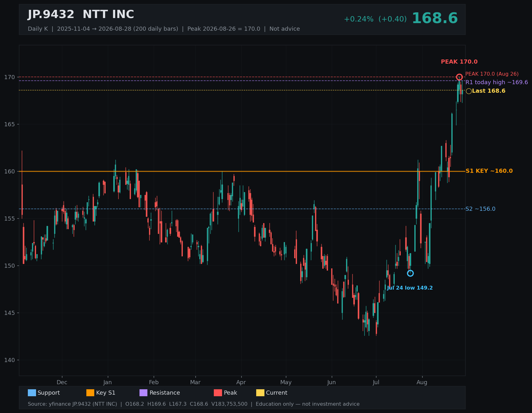Click the 'Daily K' subtitle line
The image size is (532, 413).
click(x=164, y=29)
